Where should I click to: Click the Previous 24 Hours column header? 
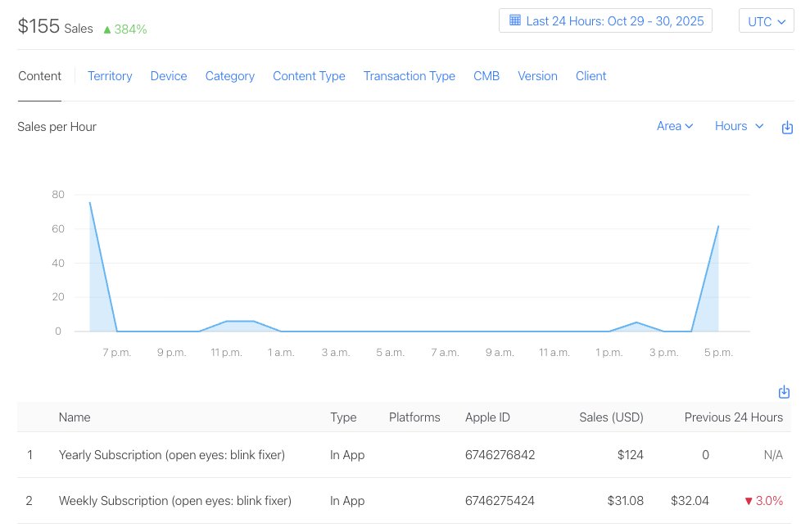click(734, 417)
